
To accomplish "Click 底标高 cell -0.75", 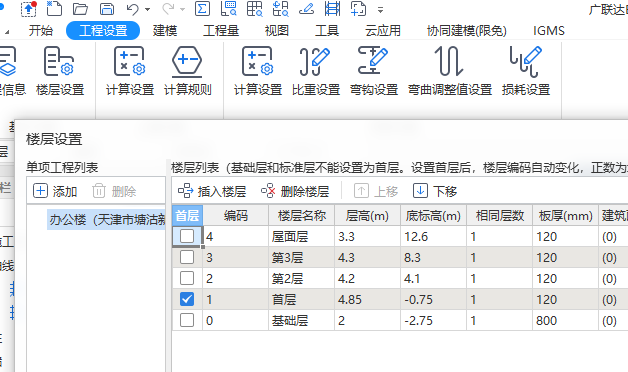I will click(x=433, y=299).
